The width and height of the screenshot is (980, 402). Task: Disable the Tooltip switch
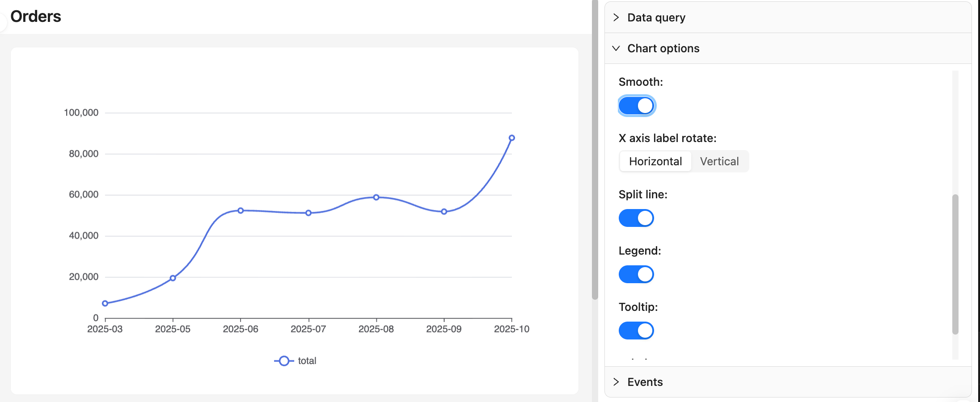636,331
